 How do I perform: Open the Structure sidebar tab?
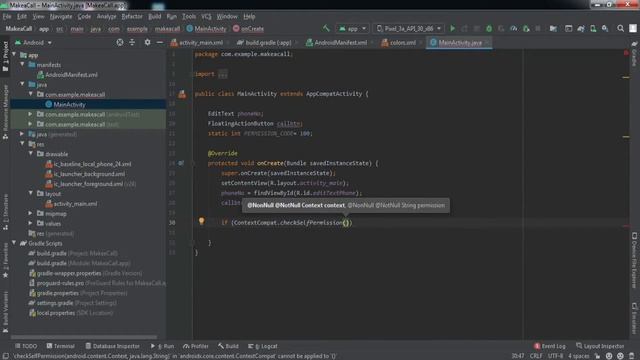5,212
